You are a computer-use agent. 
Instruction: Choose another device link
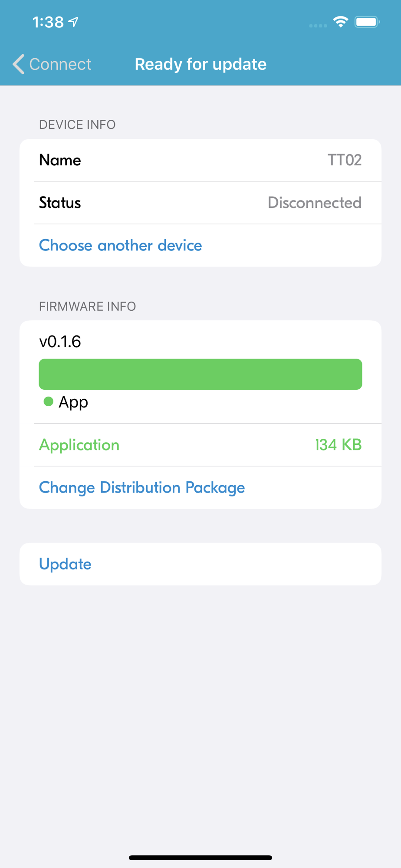(121, 245)
